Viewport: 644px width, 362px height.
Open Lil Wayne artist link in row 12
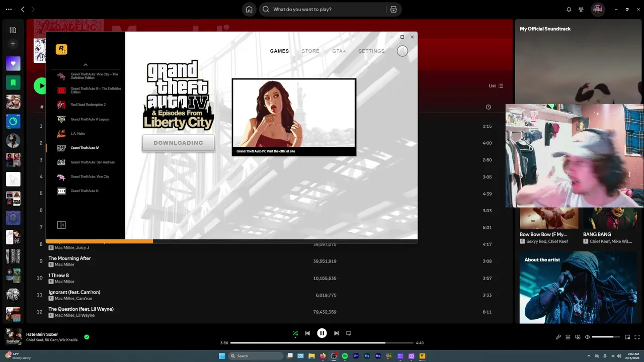[86, 315]
